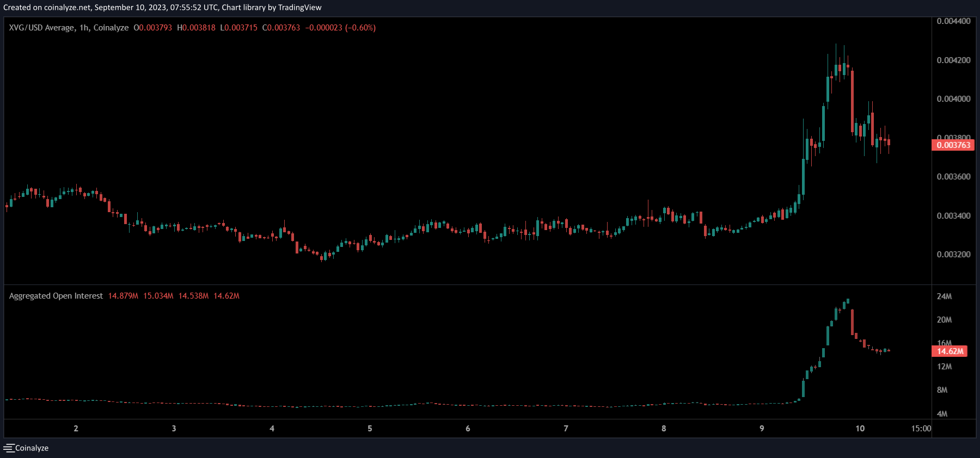This screenshot has height=458, width=980.
Task: Click the red 14.62M open interest label
Action: [x=950, y=351]
